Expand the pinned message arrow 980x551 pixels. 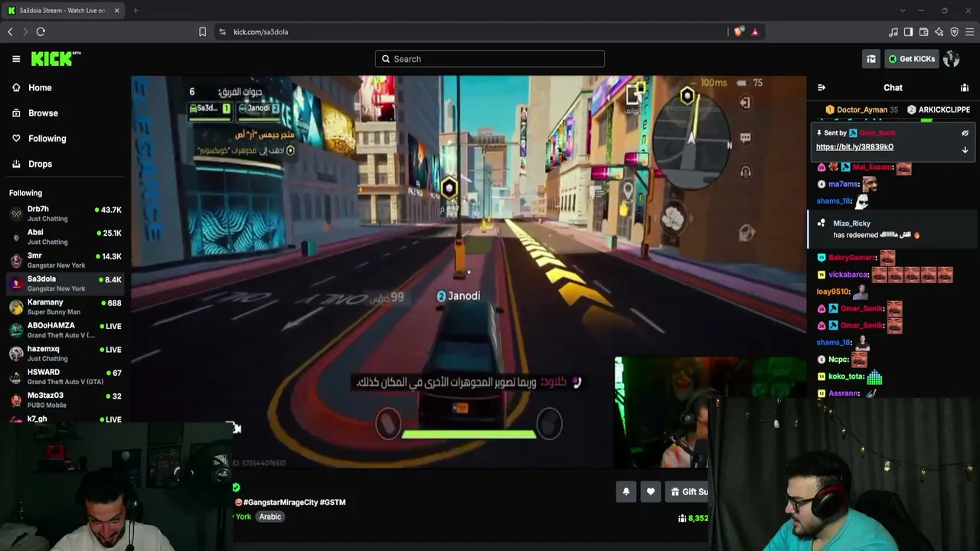[x=965, y=150]
